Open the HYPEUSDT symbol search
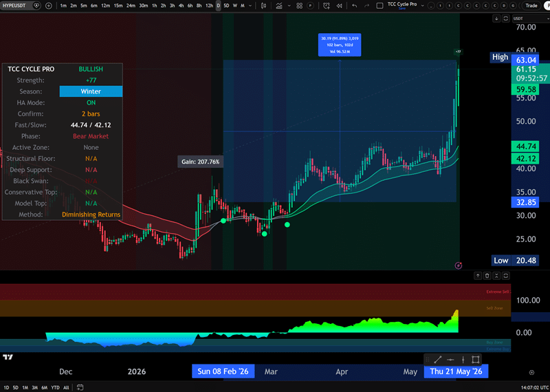550x392 pixels. (x=16, y=6)
